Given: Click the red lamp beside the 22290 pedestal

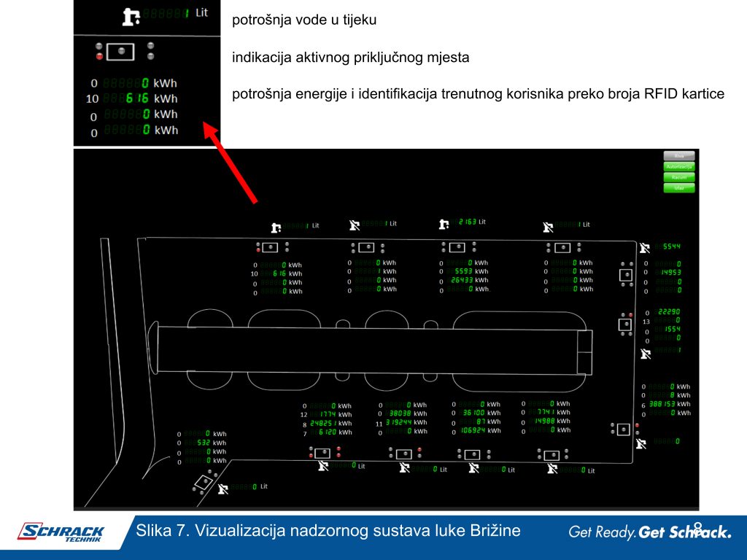Looking at the screenshot, I should tap(630, 315).
